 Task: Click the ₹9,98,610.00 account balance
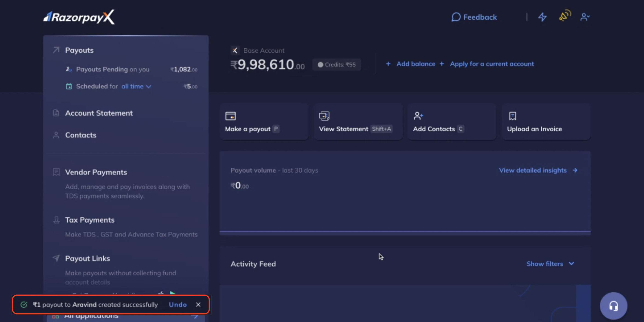(x=267, y=65)
